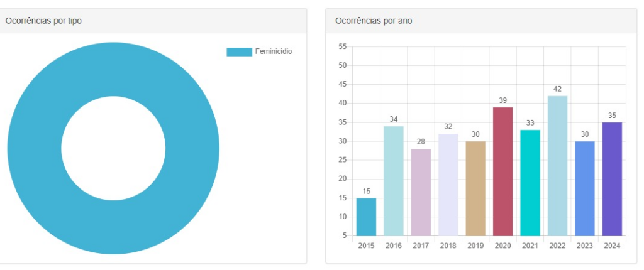Click the 2024 x-axis label

pos(612,246)
